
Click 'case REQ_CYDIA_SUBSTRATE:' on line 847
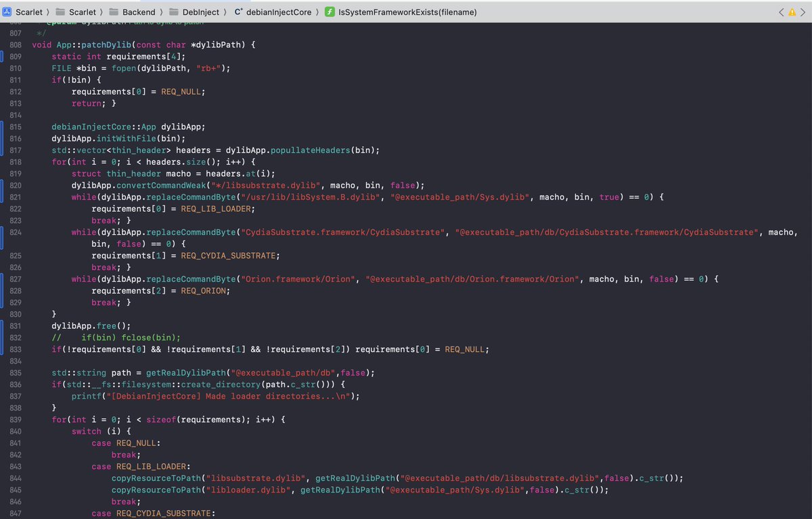pos(153,514)
